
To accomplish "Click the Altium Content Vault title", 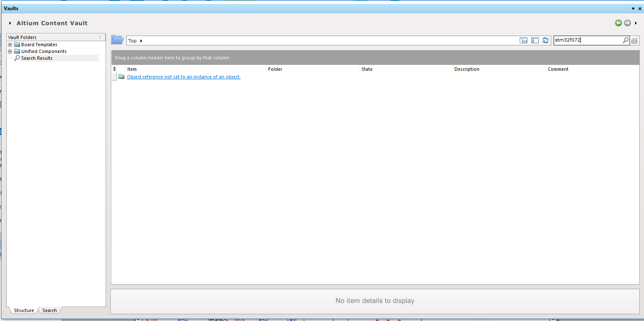I will click(x=52, y=23).
